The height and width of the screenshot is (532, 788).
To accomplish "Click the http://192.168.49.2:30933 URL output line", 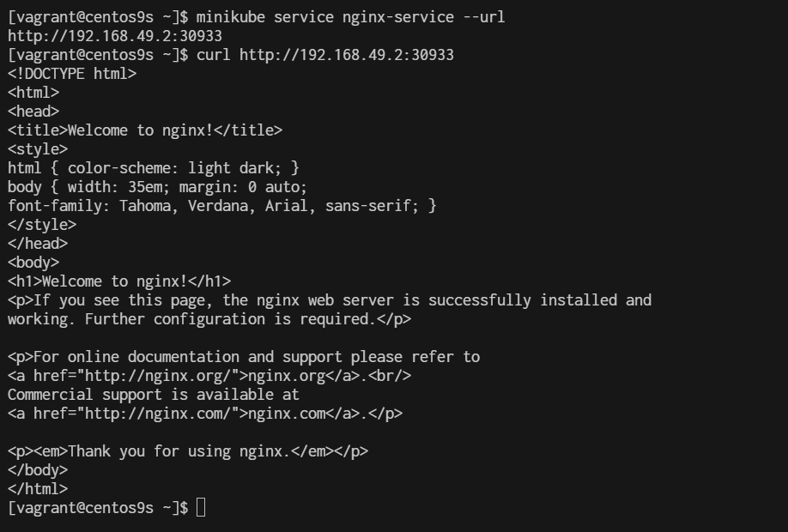I will (115, 36).
